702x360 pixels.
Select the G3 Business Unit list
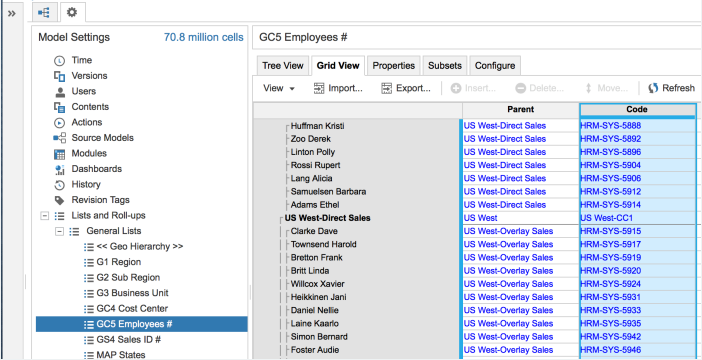click(133, 293)
